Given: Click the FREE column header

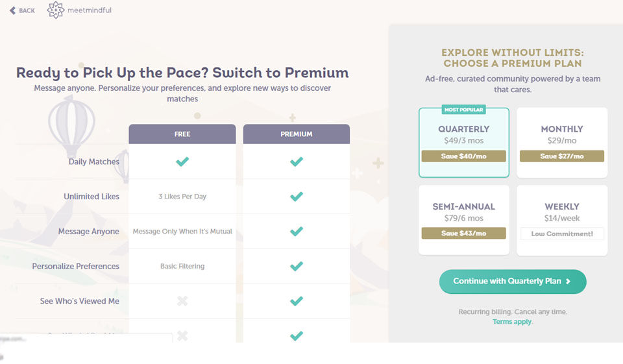Looking at the screenshot, I should click(x=182, y=134).
